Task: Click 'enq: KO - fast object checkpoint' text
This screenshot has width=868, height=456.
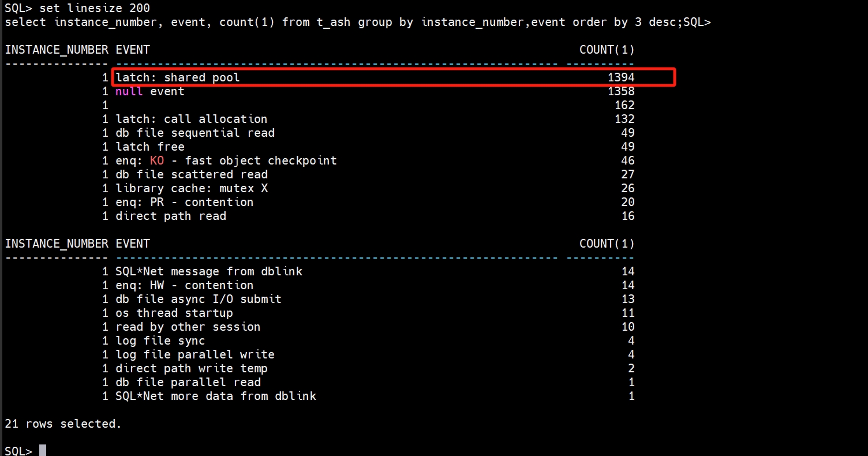Action: [x=226, y=160]
